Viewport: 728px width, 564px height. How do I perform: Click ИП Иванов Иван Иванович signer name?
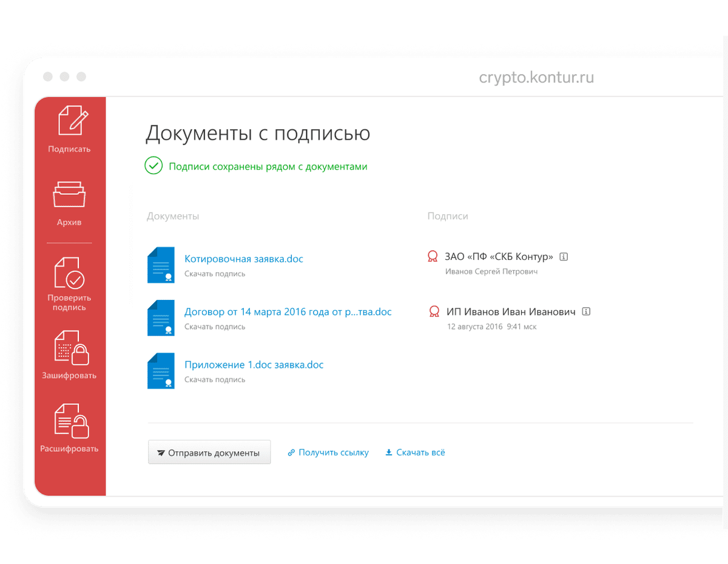pos(511,311)
